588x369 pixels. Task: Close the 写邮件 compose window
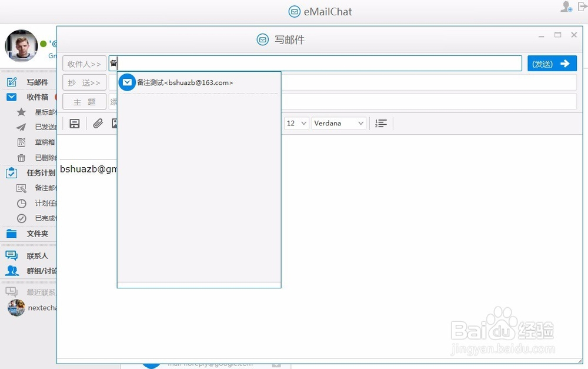(574, 35)
